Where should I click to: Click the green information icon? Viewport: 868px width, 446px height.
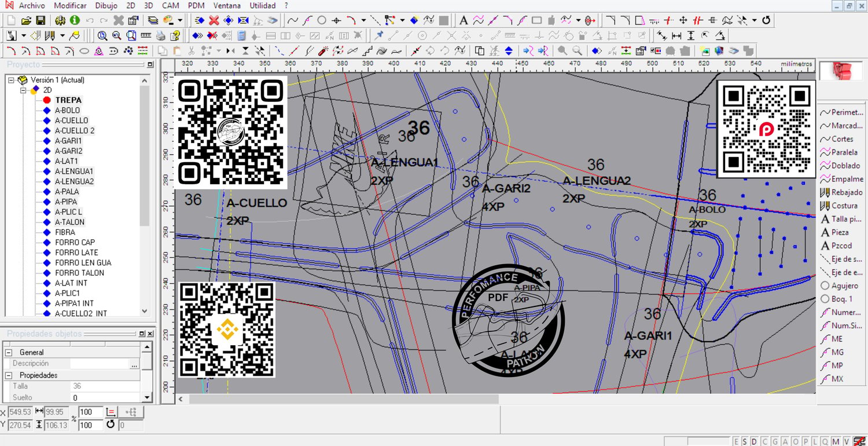click(x=75, y=20)
